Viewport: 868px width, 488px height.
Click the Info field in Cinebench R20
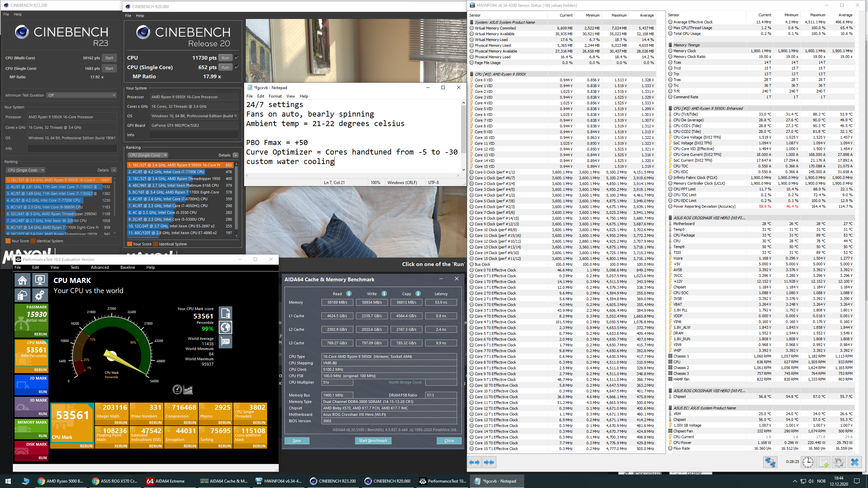[x=194, y=135]
